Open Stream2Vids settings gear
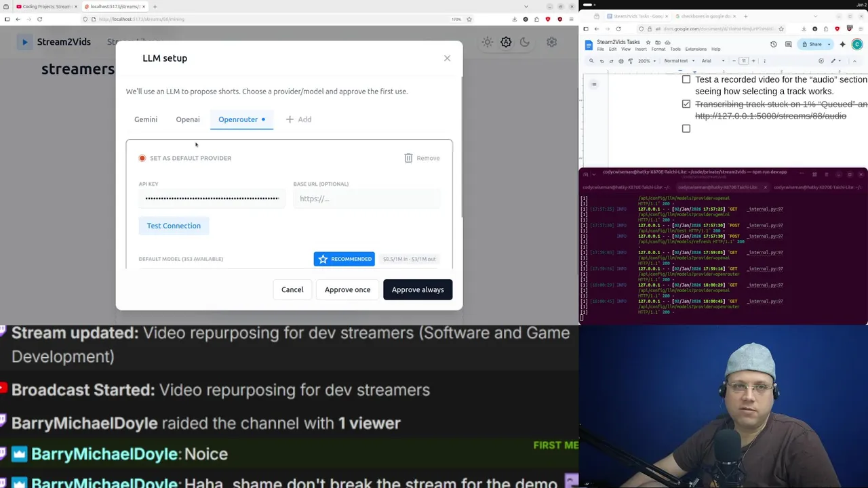This screenshot has height=488, width=868. 552,42
